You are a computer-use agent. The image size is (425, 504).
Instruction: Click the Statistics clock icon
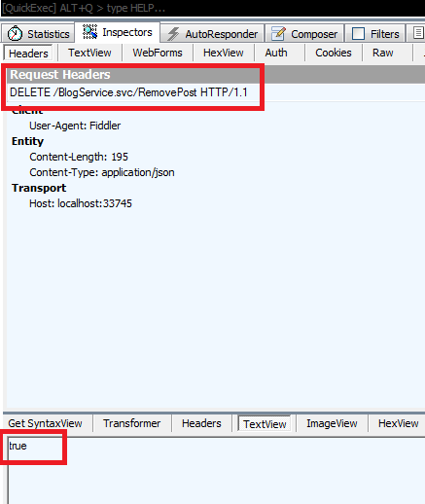15,33
